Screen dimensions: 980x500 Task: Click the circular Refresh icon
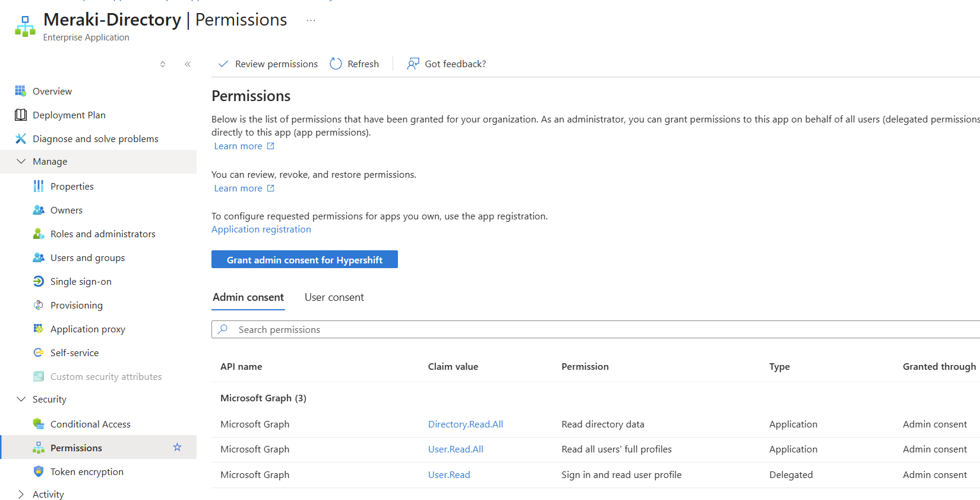coord(336,64)
